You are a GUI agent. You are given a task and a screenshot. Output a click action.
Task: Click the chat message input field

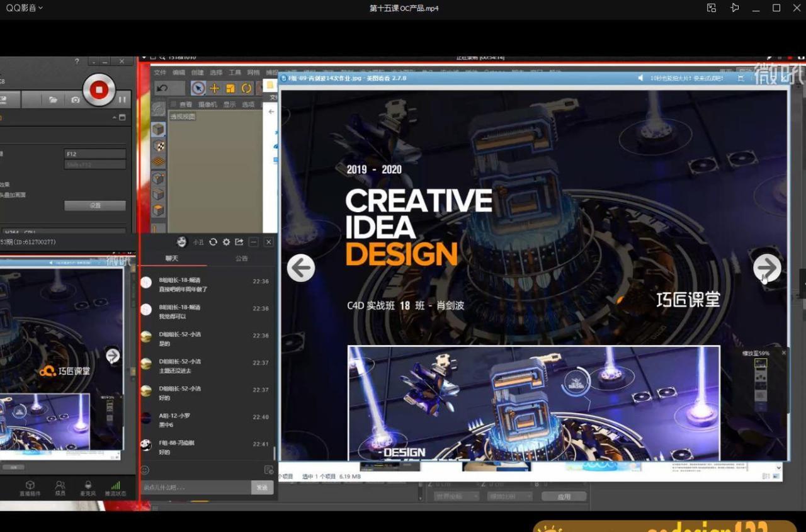196,487
